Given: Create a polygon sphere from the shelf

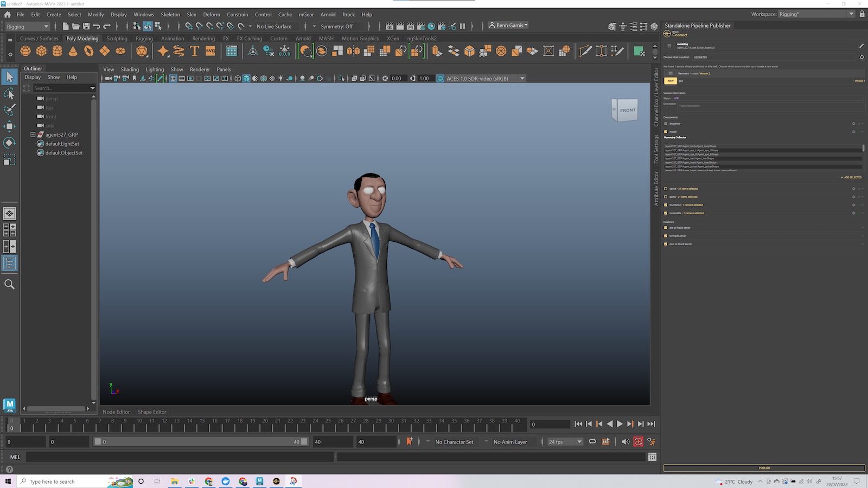Looking at the screenshot, I should pos(25,51).
